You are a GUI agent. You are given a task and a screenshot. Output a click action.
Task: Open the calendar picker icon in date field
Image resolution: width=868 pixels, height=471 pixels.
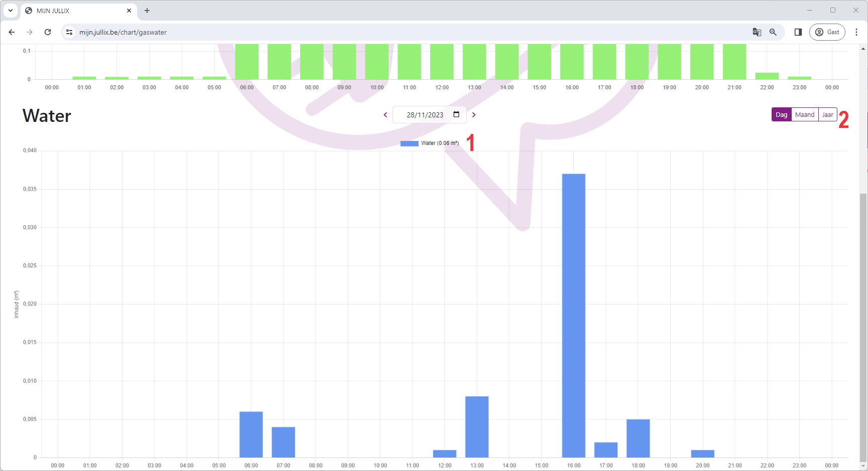coord(456,114)
